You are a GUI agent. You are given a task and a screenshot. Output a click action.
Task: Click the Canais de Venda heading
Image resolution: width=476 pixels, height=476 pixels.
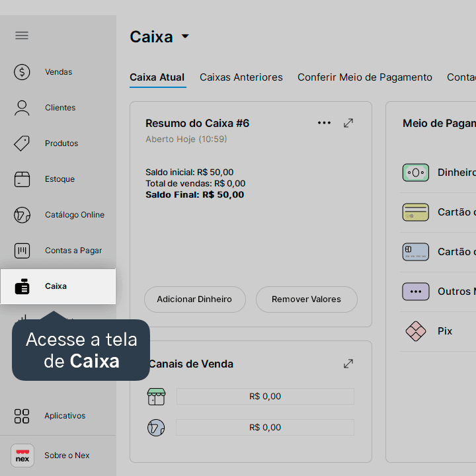point(192,364)
